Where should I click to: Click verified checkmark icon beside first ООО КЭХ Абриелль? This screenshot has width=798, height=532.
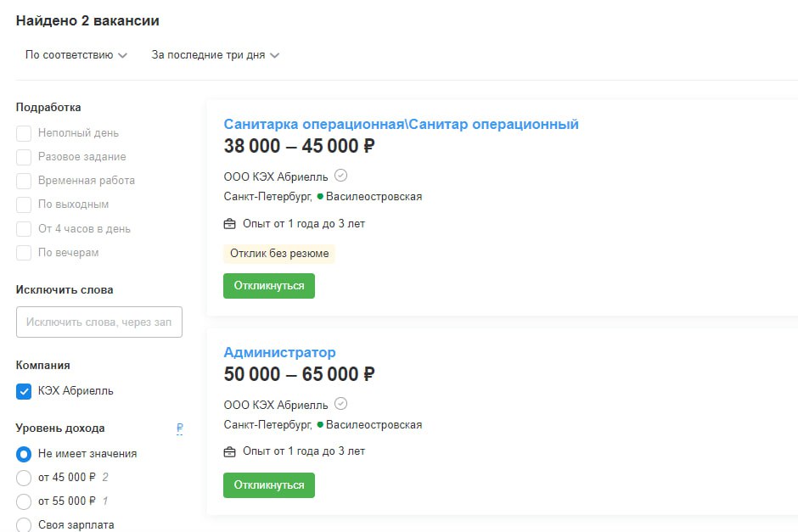point(340,176)
